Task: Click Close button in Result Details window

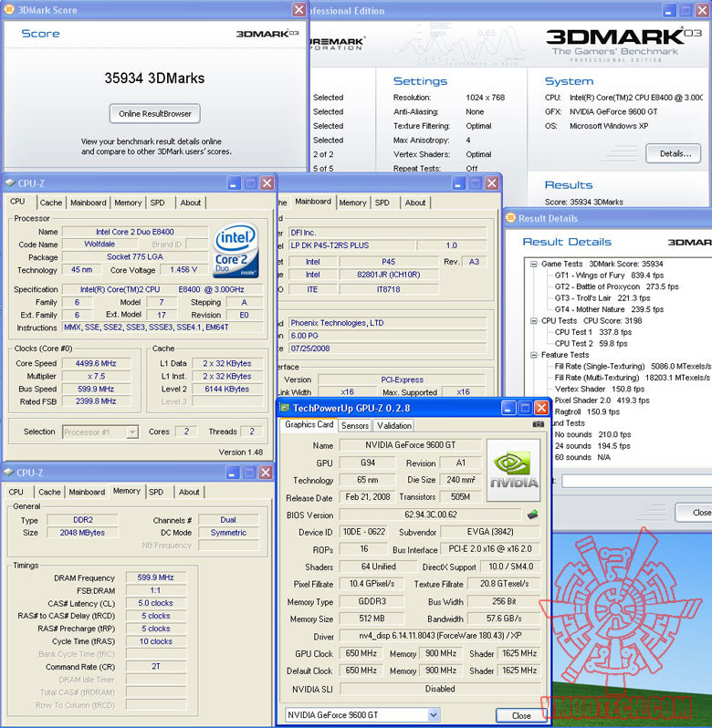Action: (695, 512)
